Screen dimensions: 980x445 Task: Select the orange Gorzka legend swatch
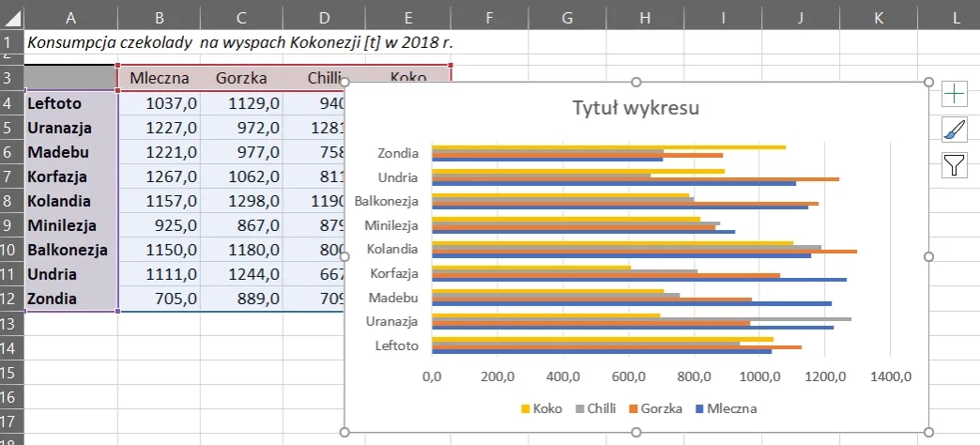click(633, 408)
